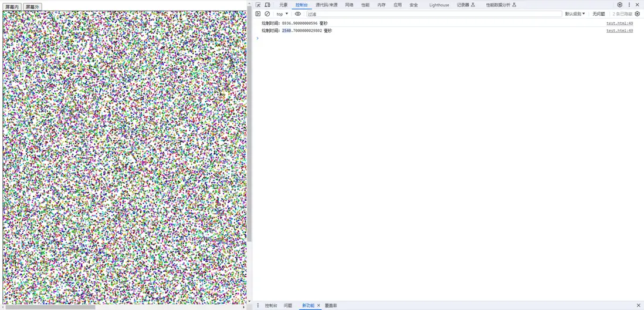
Task: Toggle the live expression eye icon
Action: click(298, 14)
